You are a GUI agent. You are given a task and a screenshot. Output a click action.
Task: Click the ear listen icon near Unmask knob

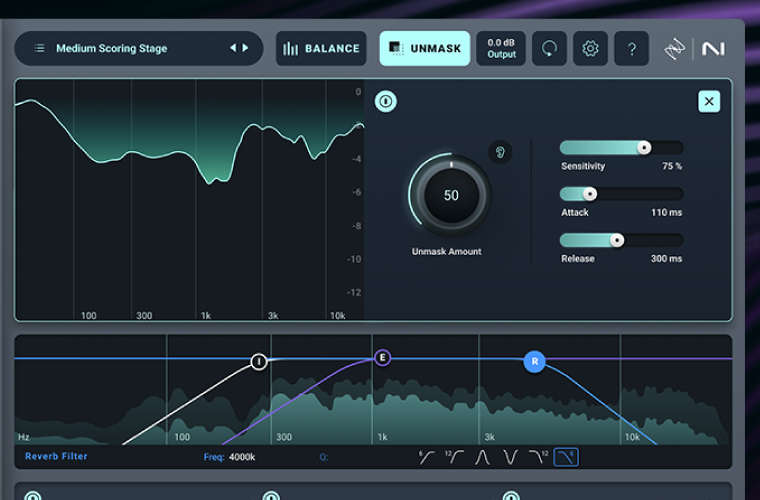coord(500,152)
